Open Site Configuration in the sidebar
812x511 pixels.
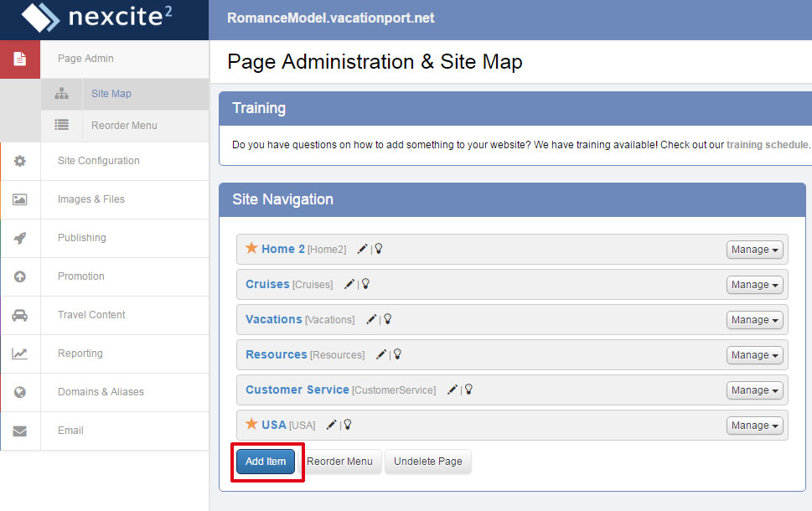pyautogui.click(x=105, y=161)
